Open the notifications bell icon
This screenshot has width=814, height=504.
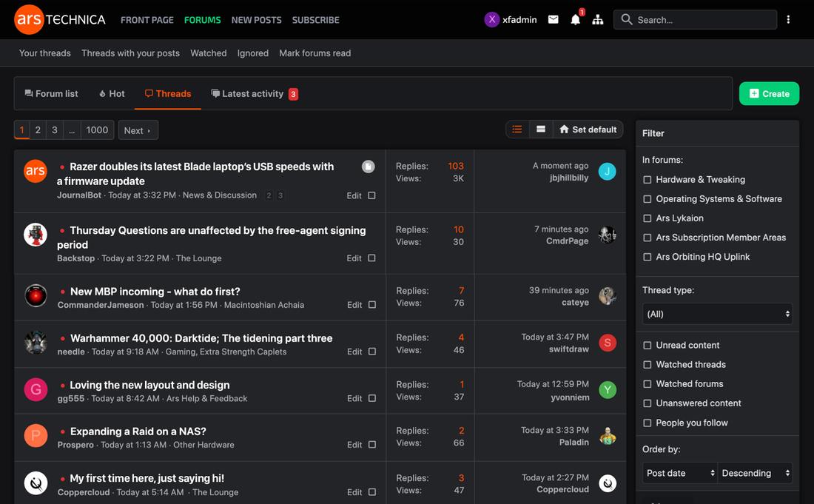[575, 20]
